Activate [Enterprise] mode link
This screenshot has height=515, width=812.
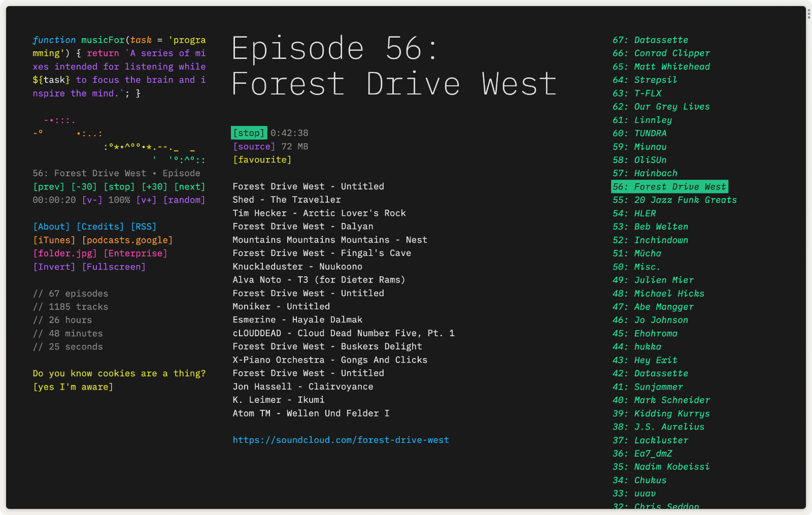point(136,253)
